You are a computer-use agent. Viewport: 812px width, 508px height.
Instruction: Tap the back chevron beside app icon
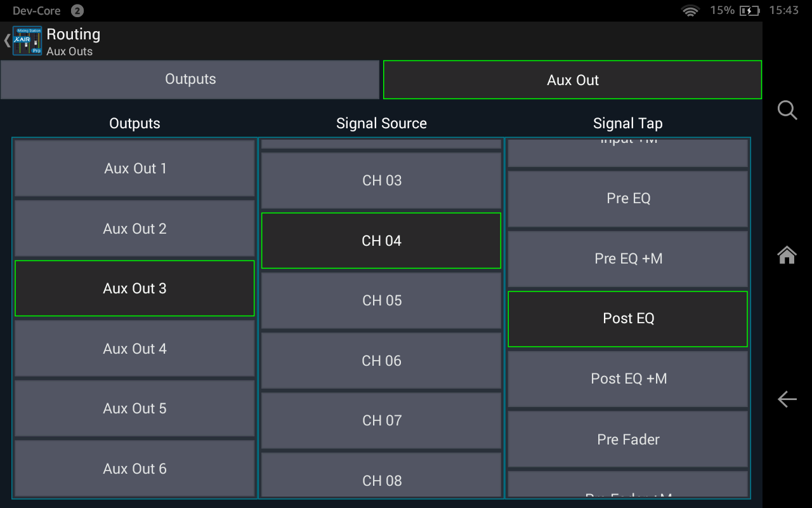7,41
